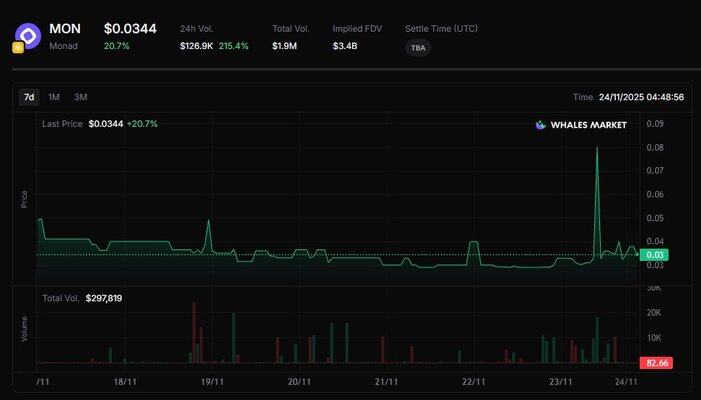Click the 19/11 date axis label
Screen dimensions: 701x400
[x=212, y=382]
